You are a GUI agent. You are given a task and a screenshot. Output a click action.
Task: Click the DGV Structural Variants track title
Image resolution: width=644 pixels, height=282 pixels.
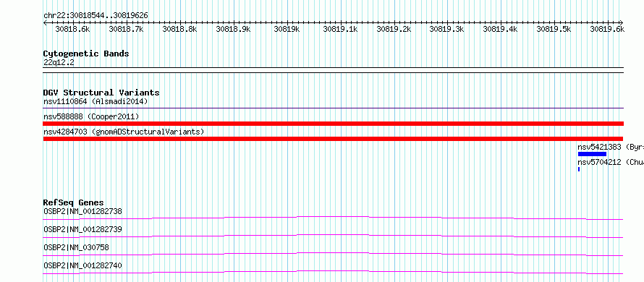(x=101, y=93)
